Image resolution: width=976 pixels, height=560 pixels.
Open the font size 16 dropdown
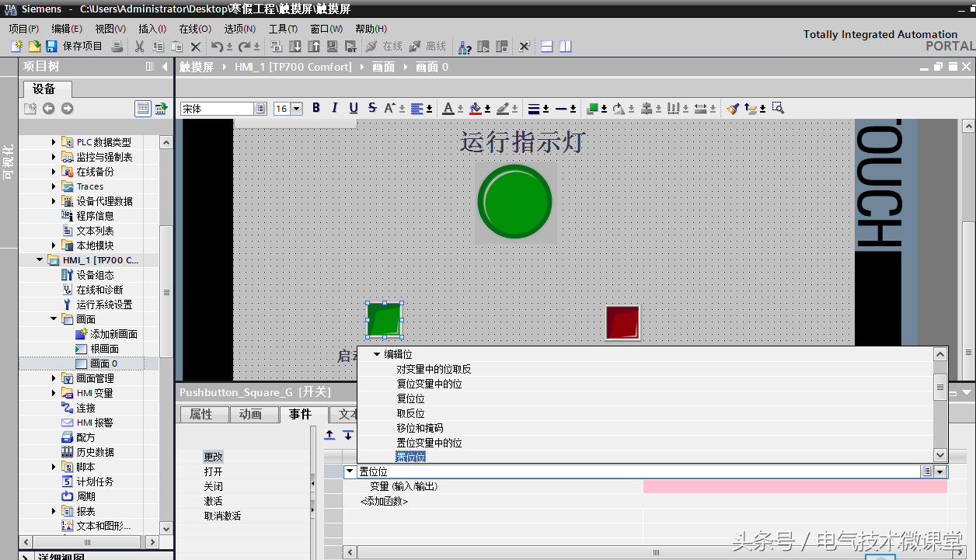(296, 109)
